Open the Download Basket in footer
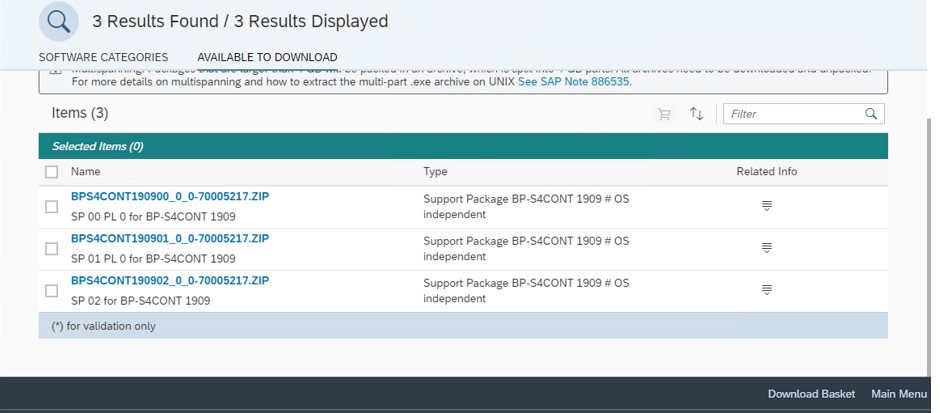This screenshot has width=940, height=413. pyautogui.click(x=811, y=394)
